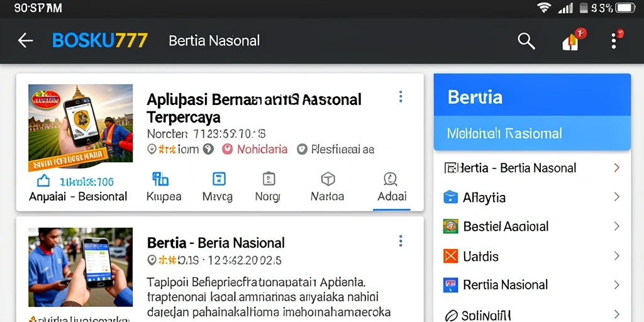
Task: Open the Aplikasi Terpercaya article title
Action: 254,108
